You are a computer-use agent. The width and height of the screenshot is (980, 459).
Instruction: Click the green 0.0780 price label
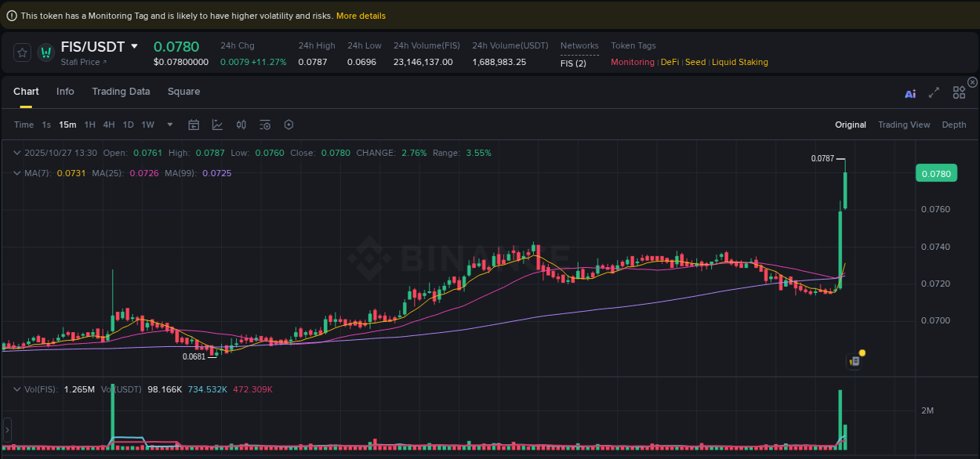coord(936,173)
